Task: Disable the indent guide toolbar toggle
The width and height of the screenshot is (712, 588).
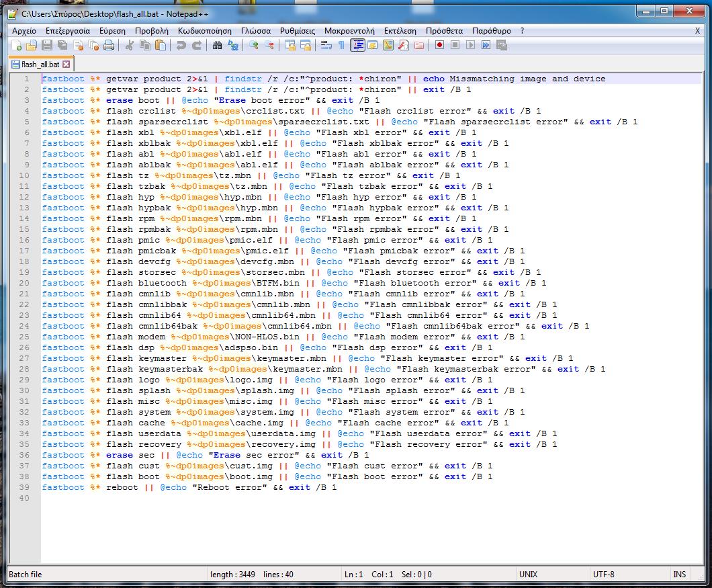Action: [x=357, y=46]
